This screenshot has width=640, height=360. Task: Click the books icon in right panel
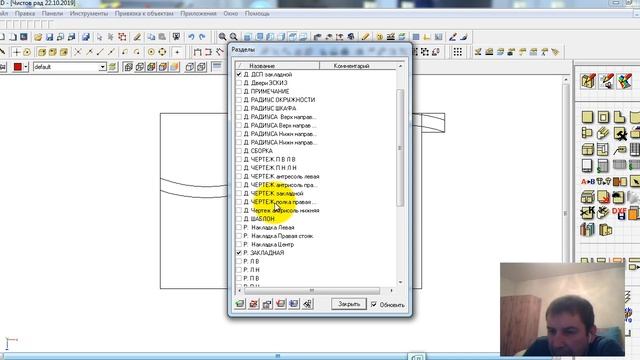coord(587,229)
